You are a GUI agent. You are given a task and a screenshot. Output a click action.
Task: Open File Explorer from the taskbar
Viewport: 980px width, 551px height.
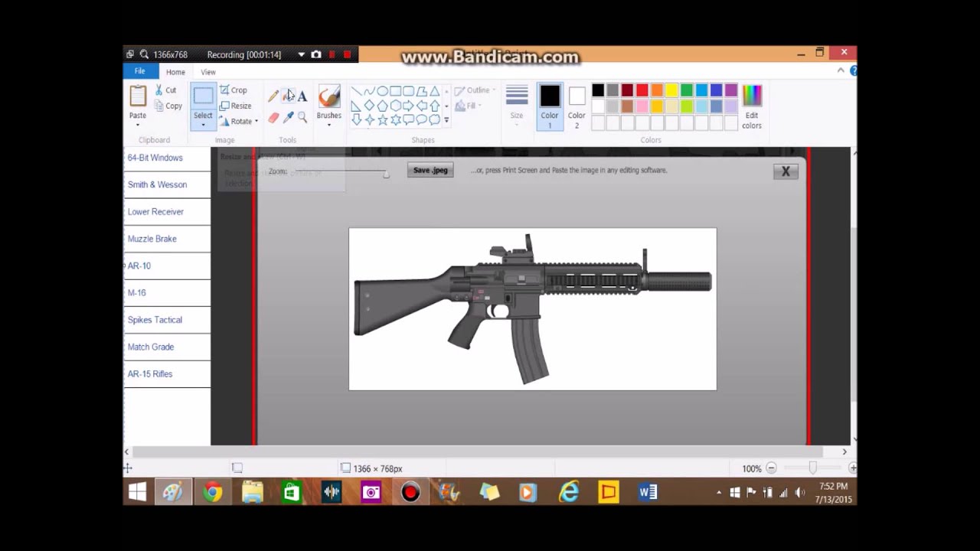coord(252,492)
